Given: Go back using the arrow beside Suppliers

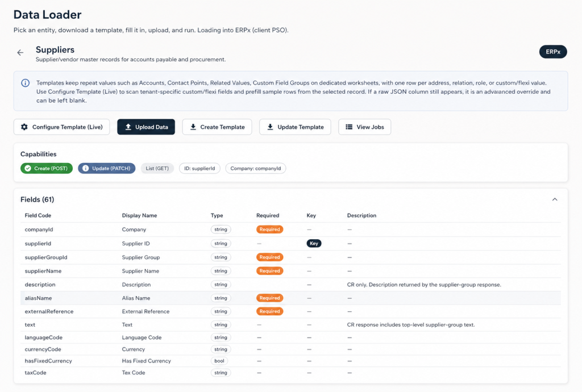Looking at the screenshot, I should coord(20,53).
